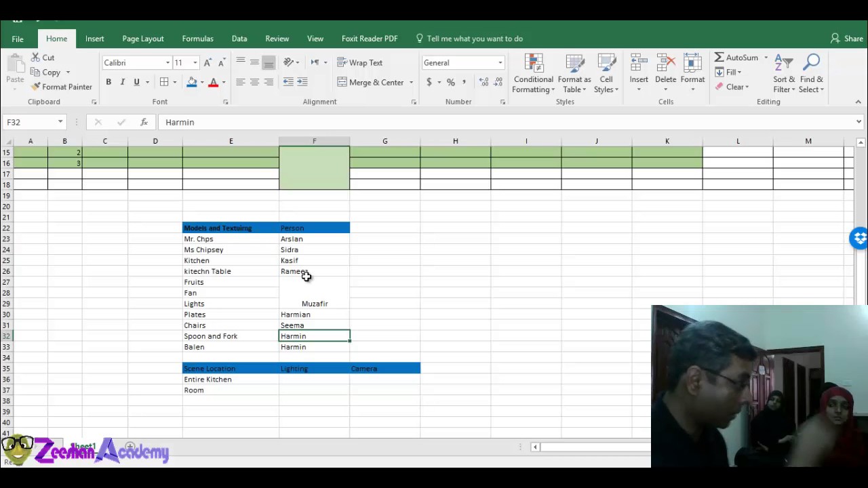This screenshot has height=488, width=868.
Task: Click the Paste clipboard icon
Action: (15, 64)
